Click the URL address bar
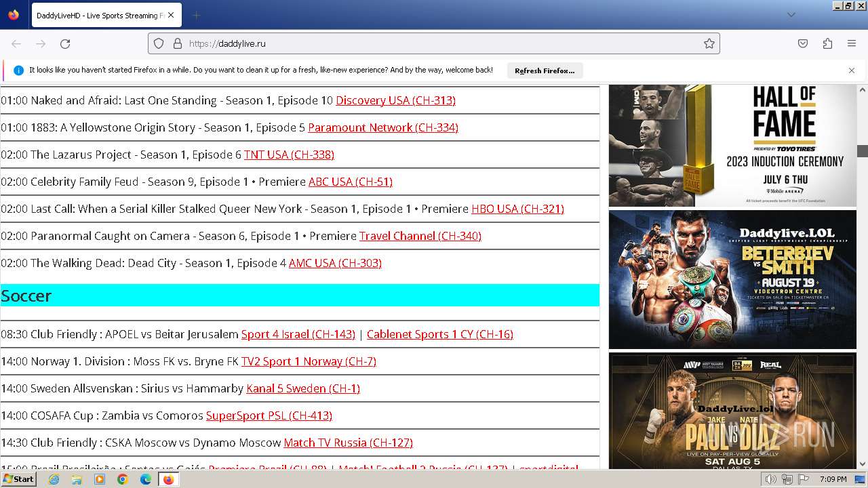 click(x=434, y=43)
